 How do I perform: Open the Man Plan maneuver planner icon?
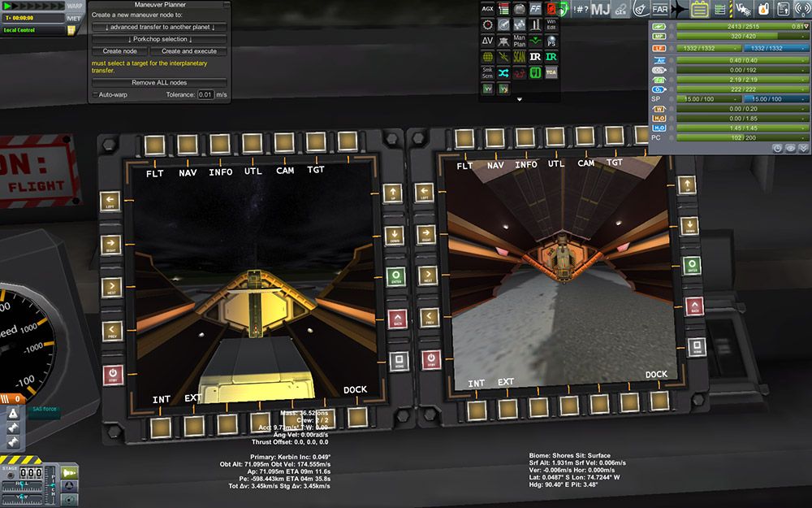519,41
